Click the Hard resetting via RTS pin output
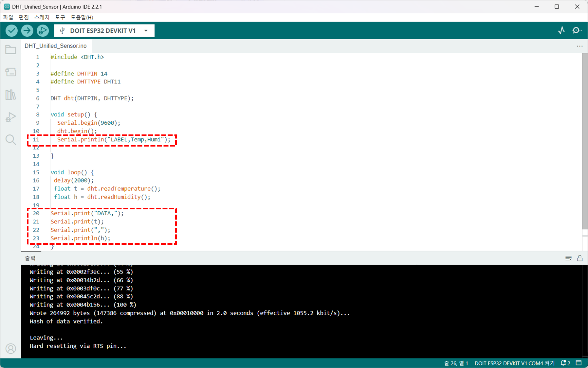 click(x=78, y=346)
